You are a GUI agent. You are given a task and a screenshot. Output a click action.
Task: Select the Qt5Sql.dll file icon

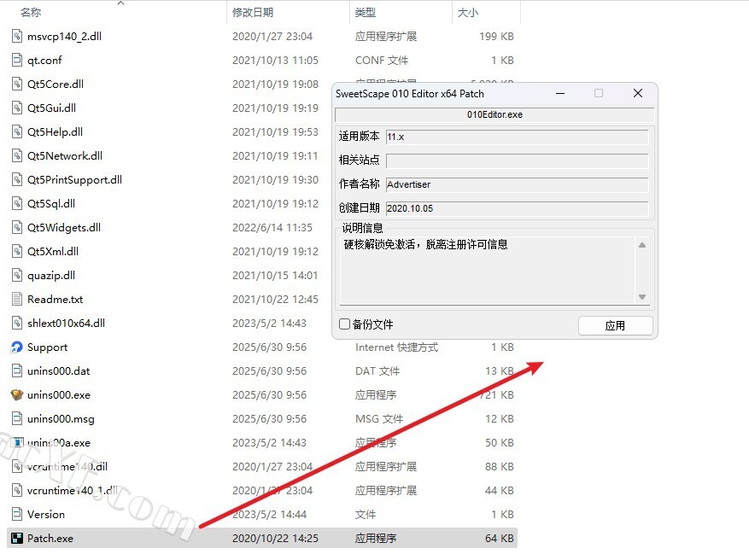pos(17,203)
